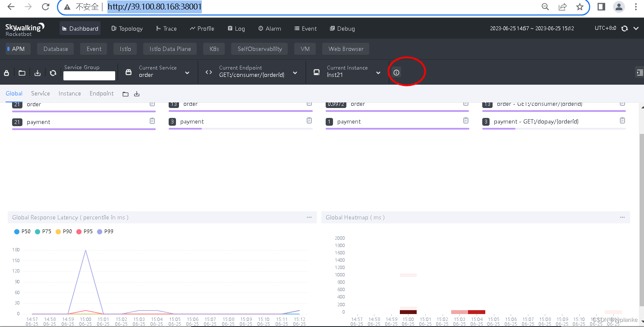Screen dimensions: 644x327
Task: Open the options menu on Global Response Latency panel
Action: point(309,217)
